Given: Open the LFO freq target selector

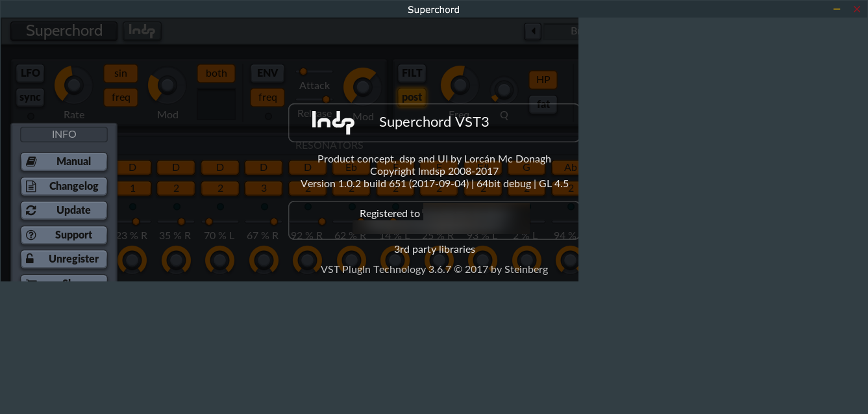Looking at the screenshot, I should click(x=121, y=97).
